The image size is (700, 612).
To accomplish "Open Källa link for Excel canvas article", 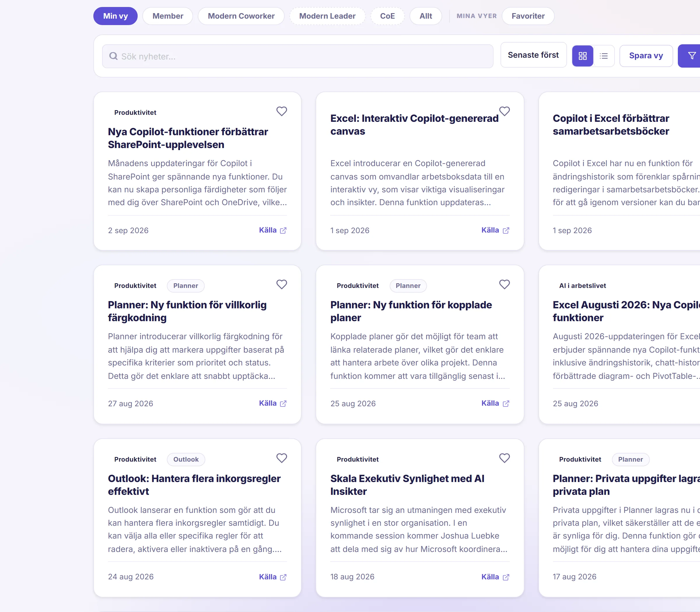I will click(495, 230).
